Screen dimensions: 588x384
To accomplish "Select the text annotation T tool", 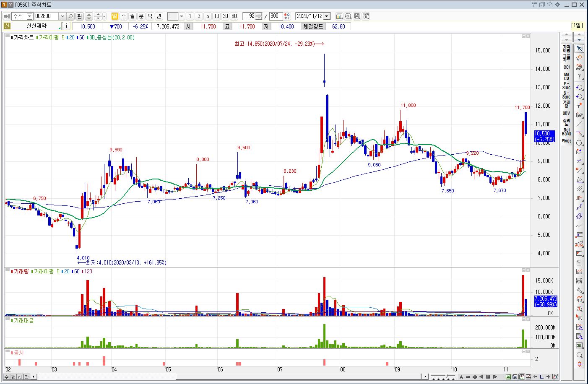I will [579, 106].
